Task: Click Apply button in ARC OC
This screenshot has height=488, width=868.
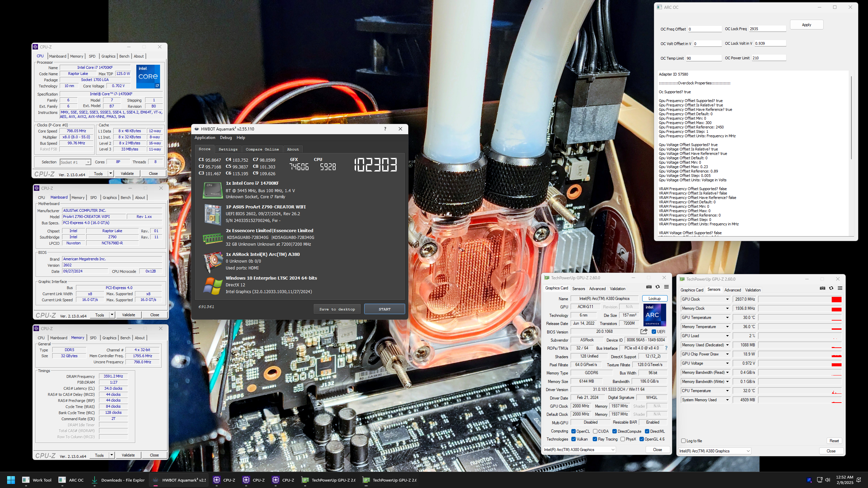Action: [x=807, y=25]
